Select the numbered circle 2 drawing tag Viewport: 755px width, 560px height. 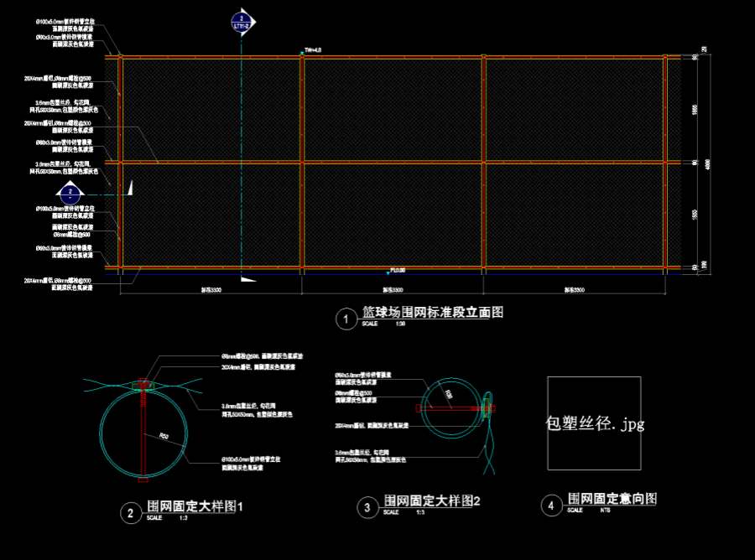(x=130, y=514)
